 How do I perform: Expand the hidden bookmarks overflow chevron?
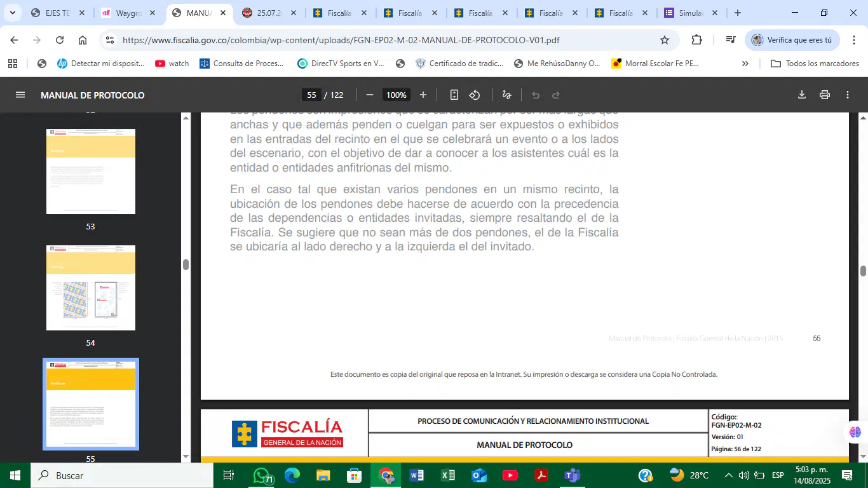point(745,64)
